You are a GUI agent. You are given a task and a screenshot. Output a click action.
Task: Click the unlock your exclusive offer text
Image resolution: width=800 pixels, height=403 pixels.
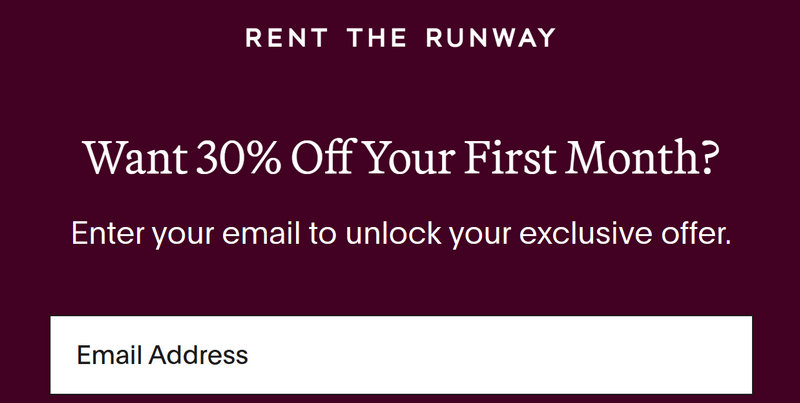pos(400,236)
